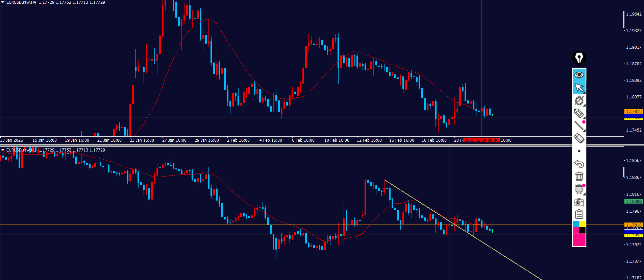Image resolution: width=644 pixels, height=280 pixels.
Task: Click the trash can to clear drawings
Action: click(x=579, y=176)
